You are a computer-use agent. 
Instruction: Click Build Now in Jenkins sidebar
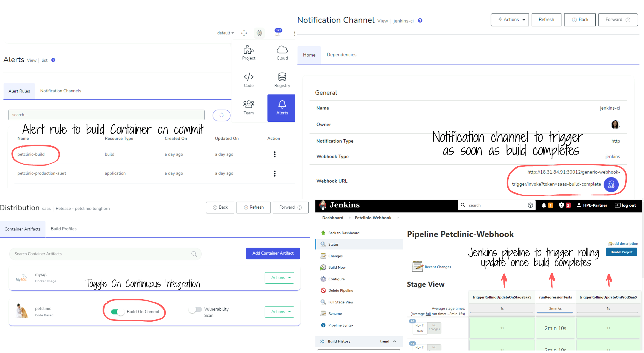(x=337, y=267)
